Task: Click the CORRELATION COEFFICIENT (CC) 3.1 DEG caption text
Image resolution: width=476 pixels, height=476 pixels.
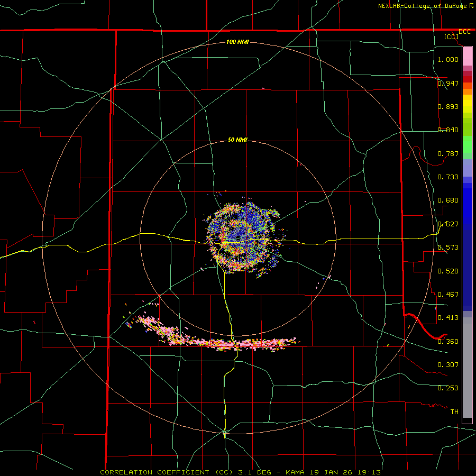Action: (x=186, y=472)
